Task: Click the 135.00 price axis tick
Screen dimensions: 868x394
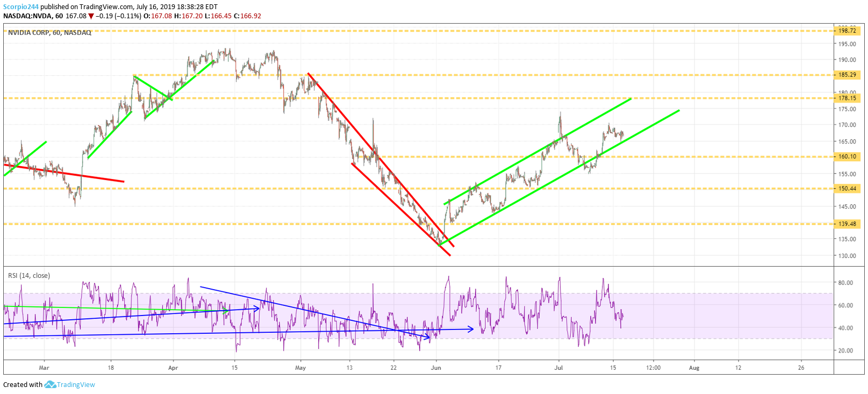Action: pos(848,239)
